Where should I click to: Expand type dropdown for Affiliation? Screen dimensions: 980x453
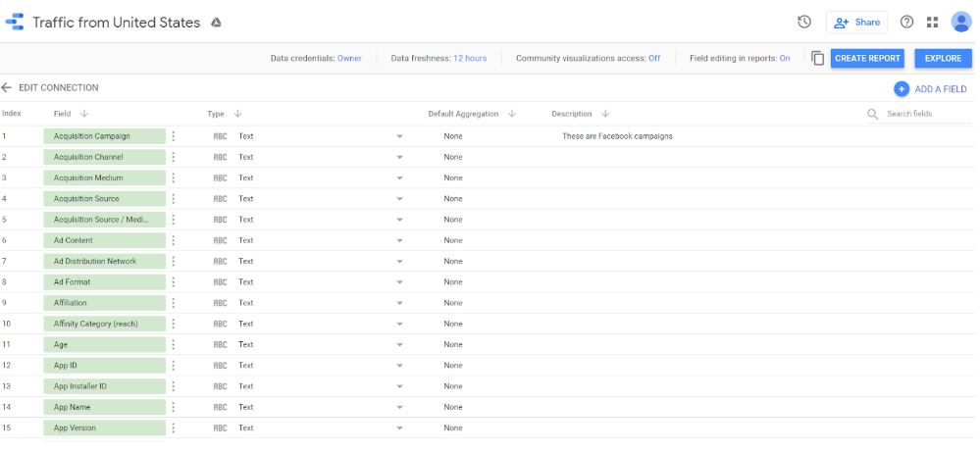(x=399, y=303)
